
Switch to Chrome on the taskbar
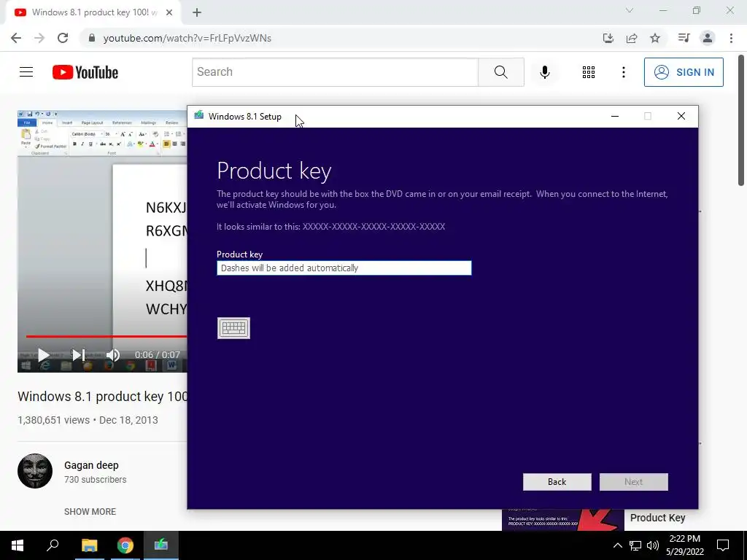[x=125, y=545]
